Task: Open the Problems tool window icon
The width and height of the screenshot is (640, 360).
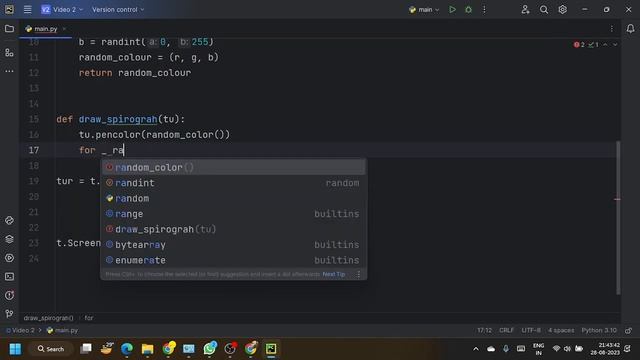Action: click(x=9, y=295)
